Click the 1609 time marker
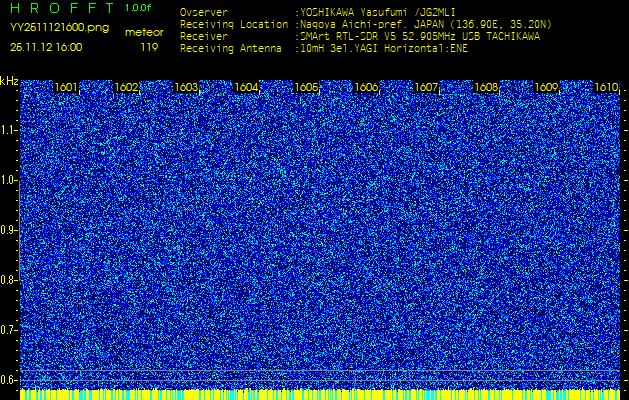This screenshot has height=400, width=629. (x=546, y=87)
